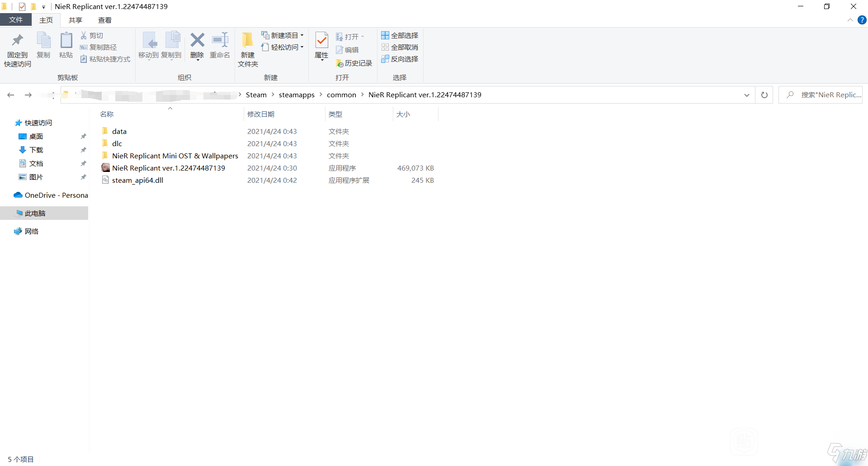Screen dimensions: 868x466
Task: Click steamapps in the address breadcrumb
Action: coord(297,95)
